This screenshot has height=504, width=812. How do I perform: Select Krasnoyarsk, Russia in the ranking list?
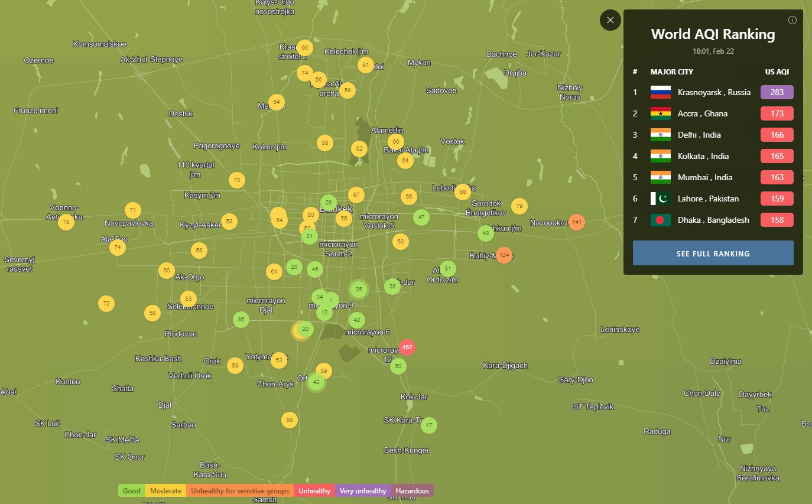(x=713, y=92)
